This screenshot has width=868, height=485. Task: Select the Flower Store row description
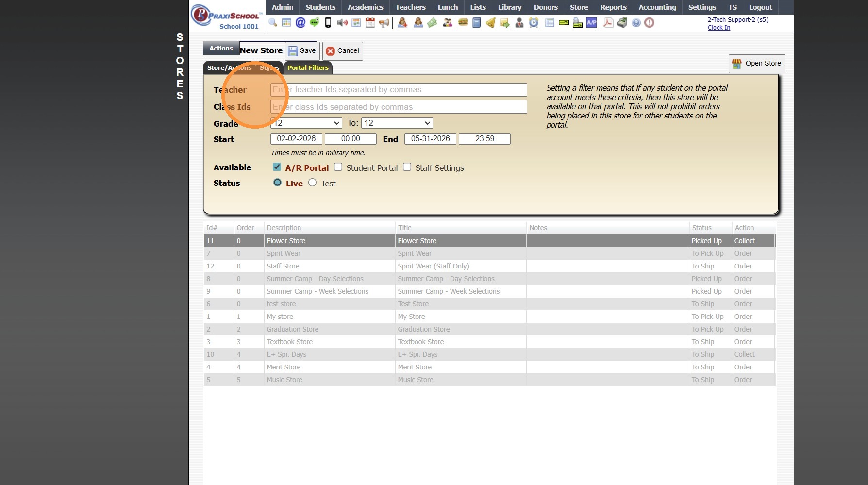tap(330, 241)
